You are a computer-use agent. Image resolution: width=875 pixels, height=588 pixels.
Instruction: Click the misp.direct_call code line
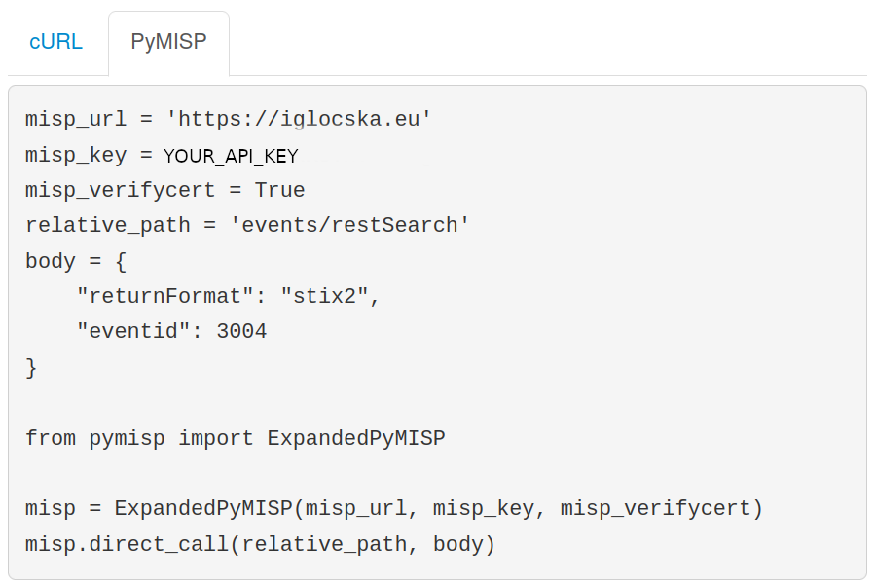click(260, 544)
